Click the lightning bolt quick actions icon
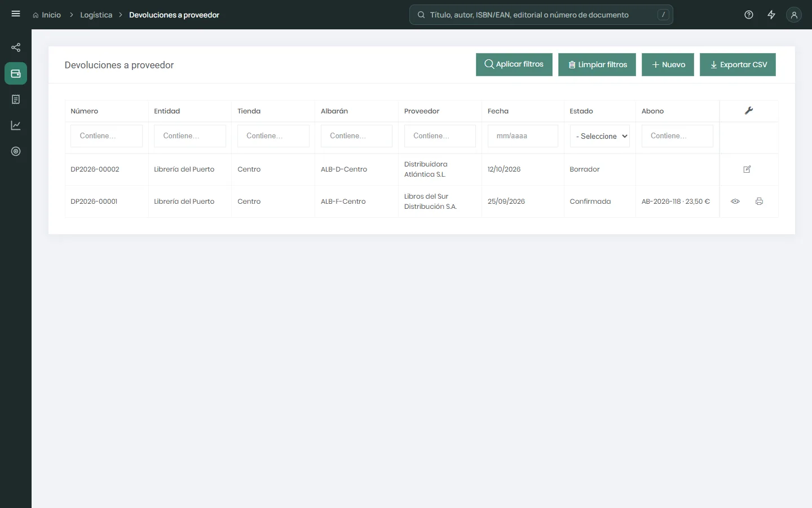This screenshot has width=812, height=508. tap(771, 15)
